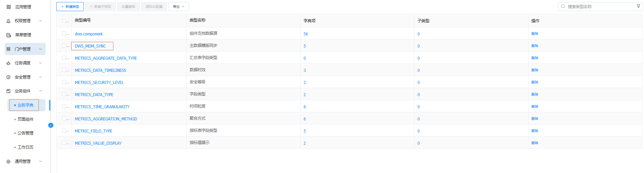This screenshot has height=173, width=644.
Task: Check the box for the dws-component row
Action: click(64, 33)
